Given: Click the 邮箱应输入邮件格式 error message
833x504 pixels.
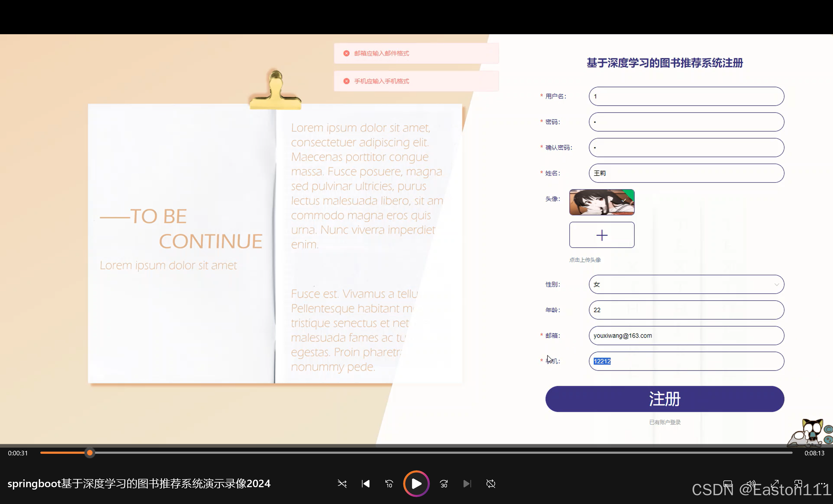Looking at the screenshot, I should point(381,53).
